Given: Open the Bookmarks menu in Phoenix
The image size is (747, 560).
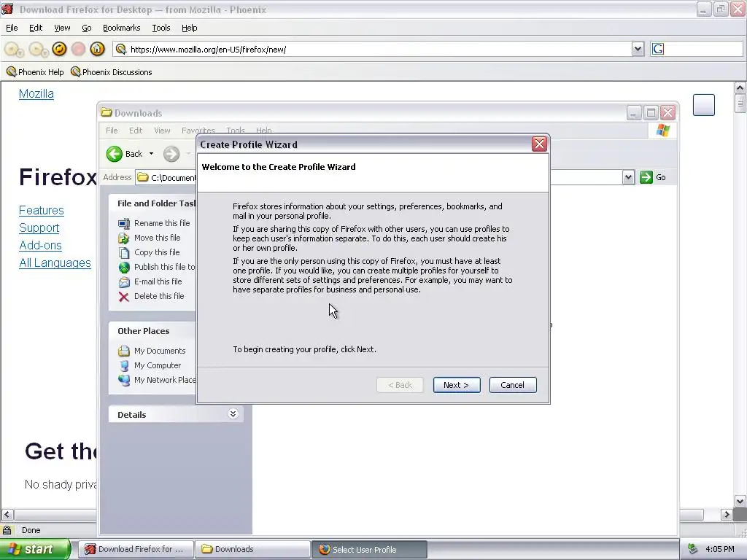Looking at the screenshot, I should [122, 28].
